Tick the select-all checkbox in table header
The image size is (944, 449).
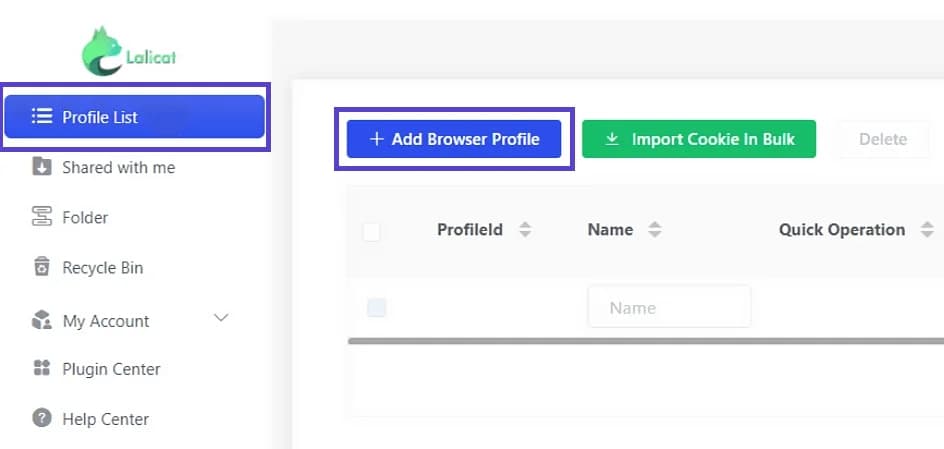371,232
